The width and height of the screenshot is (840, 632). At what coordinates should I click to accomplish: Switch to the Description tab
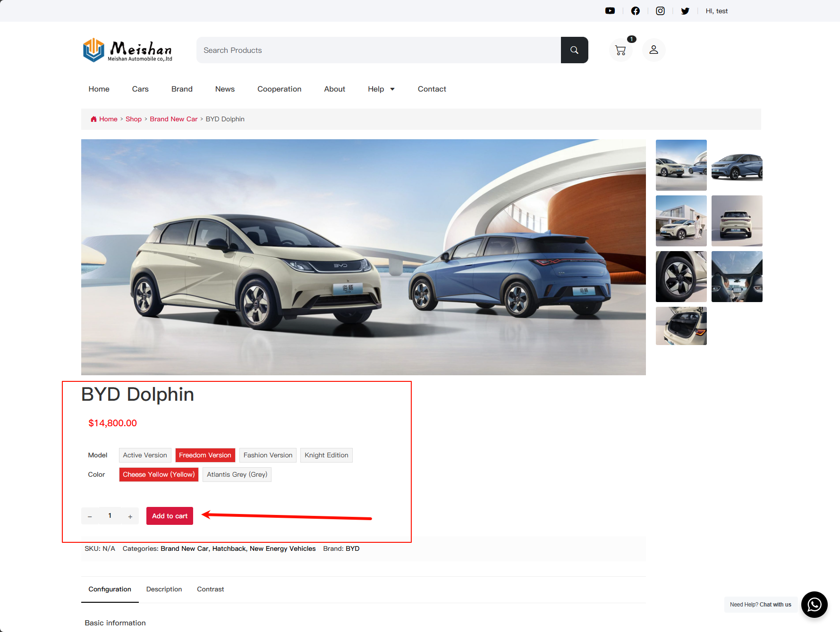pos(164,589)
